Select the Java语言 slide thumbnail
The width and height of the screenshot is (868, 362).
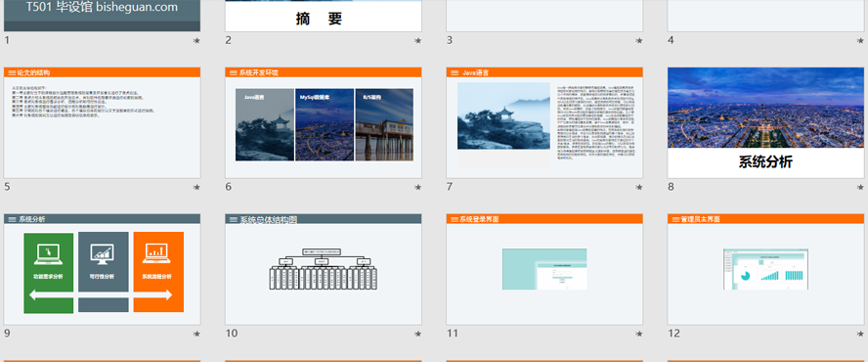[544, 122]
